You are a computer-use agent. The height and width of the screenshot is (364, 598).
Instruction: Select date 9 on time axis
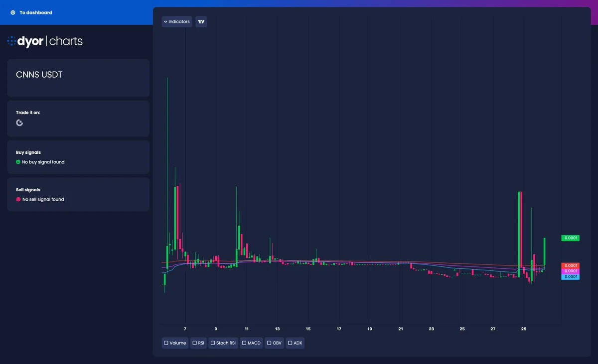[216, 329]
